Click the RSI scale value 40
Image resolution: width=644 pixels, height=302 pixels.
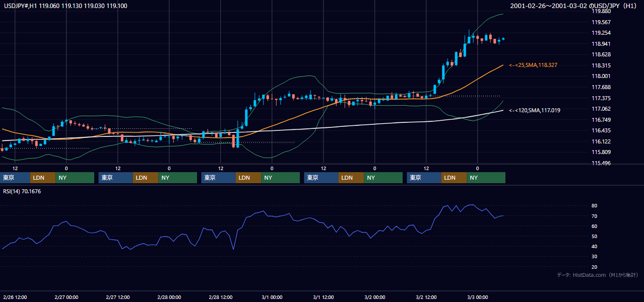pyautogui.click(x=595, y=246)
